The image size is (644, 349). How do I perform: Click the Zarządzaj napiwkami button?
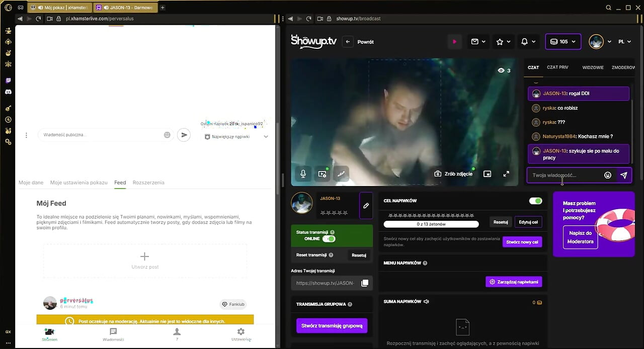click(x=514, y=282)
